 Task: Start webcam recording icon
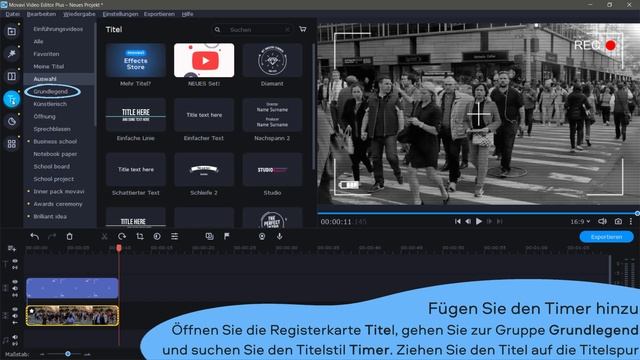coord(262,236)
